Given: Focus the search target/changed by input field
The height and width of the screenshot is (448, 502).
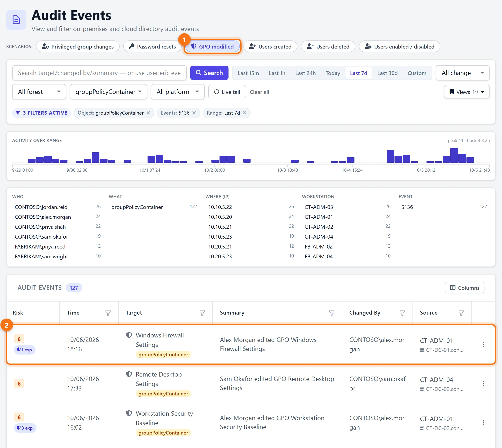Looking at the screenshot, I should (99, 73).
